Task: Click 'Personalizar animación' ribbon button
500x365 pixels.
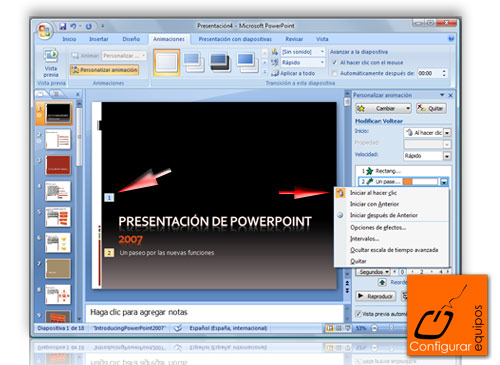Action: 105,70
